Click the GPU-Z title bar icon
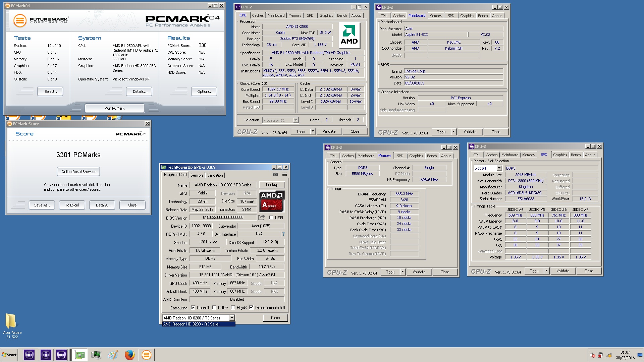This screenshot has height=362, width=644. tap(164, 167)
